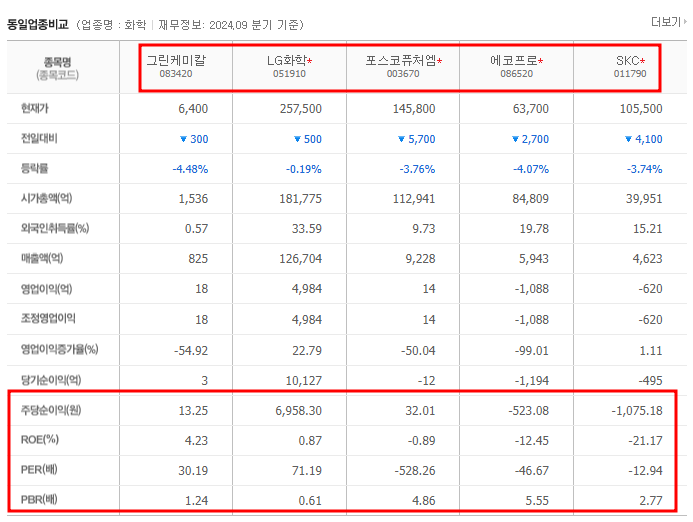
Task: Click sales value 4,623
Action: [x=647, y=259]
